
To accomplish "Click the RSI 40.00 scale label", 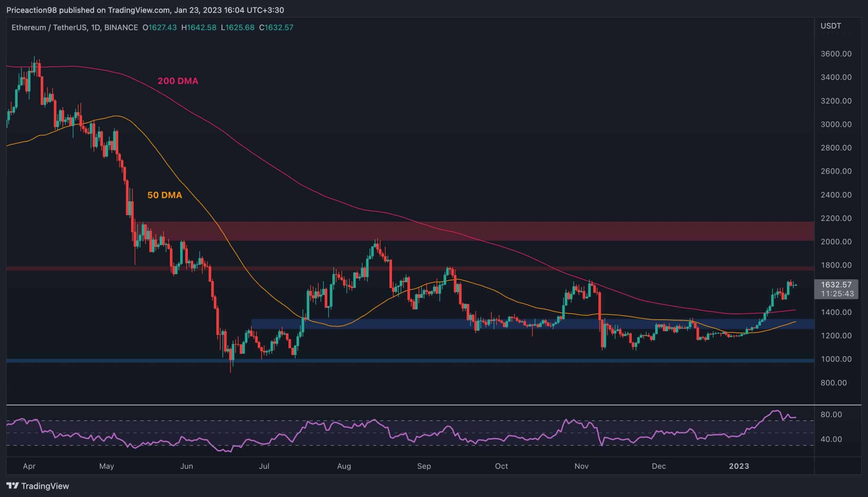I will point(831,439).
